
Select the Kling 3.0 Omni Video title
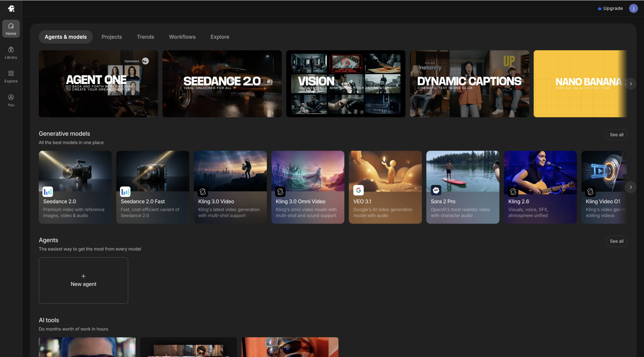point(301,201)
